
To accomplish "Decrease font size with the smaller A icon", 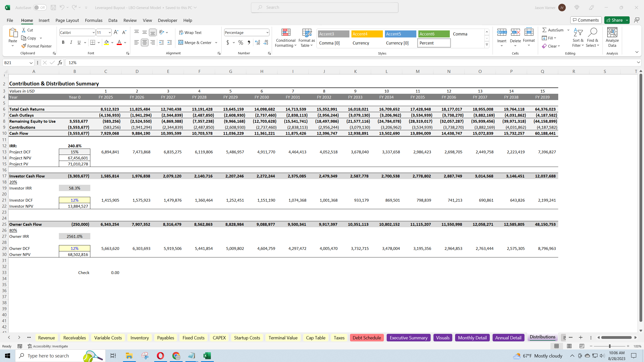I will pos(124,32).
